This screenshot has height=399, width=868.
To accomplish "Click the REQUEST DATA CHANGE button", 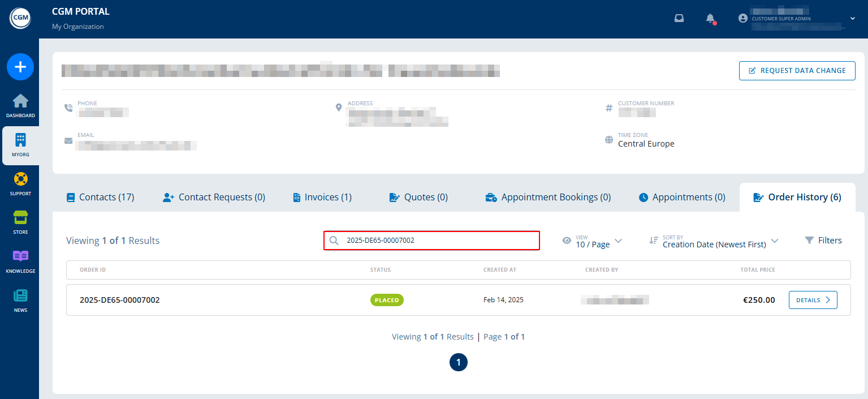I will (x=797, y=70).
